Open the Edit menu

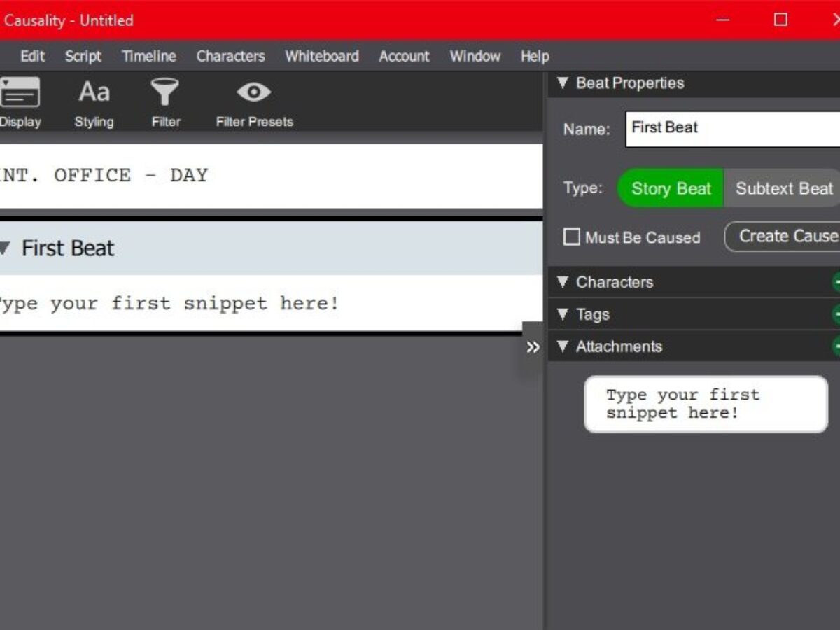point(32,56)
